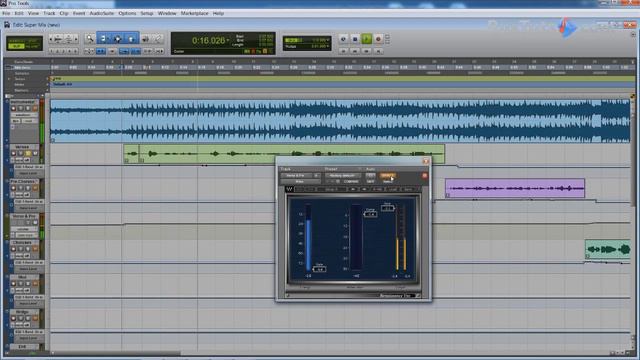Open the edit mode selector in the toolbar
Image resolution: width=640 pixels, height=360 pixels.
[24, 43]
